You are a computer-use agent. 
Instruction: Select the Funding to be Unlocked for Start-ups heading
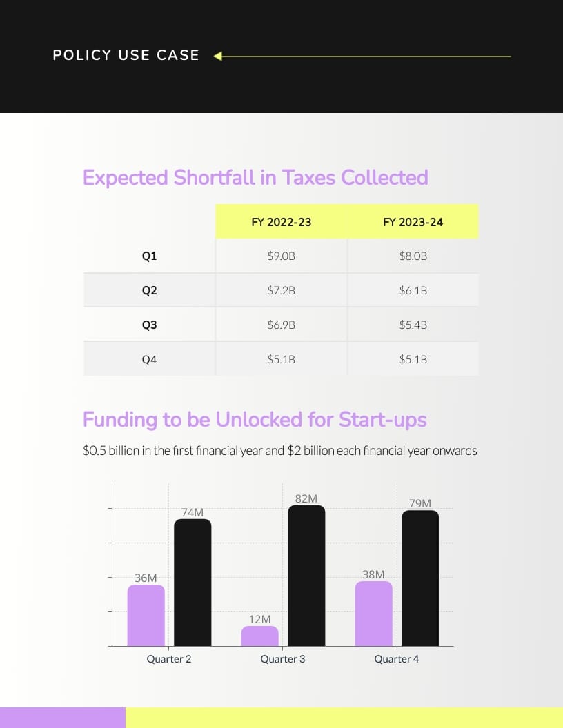click(x=255, y=420)
